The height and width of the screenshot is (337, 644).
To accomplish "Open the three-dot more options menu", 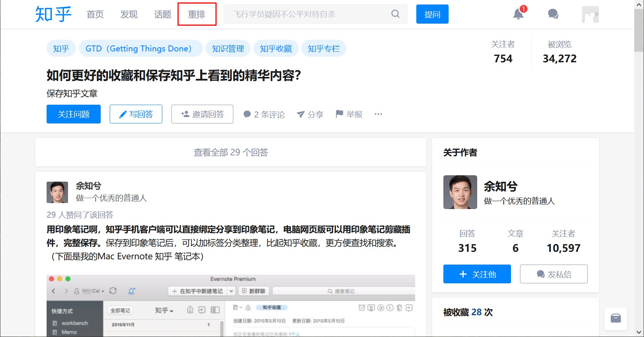I will point(378,114).
